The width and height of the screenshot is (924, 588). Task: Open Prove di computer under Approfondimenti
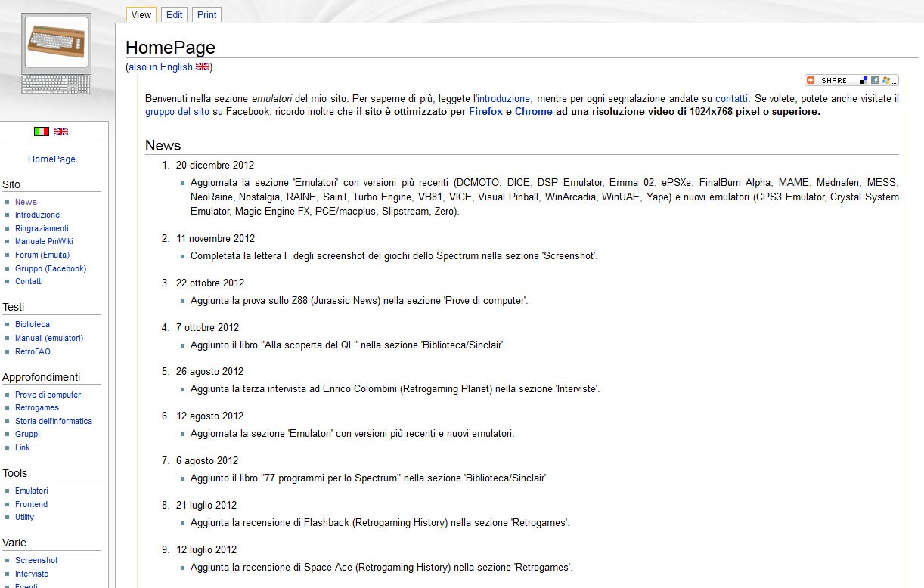coord(48,395)
